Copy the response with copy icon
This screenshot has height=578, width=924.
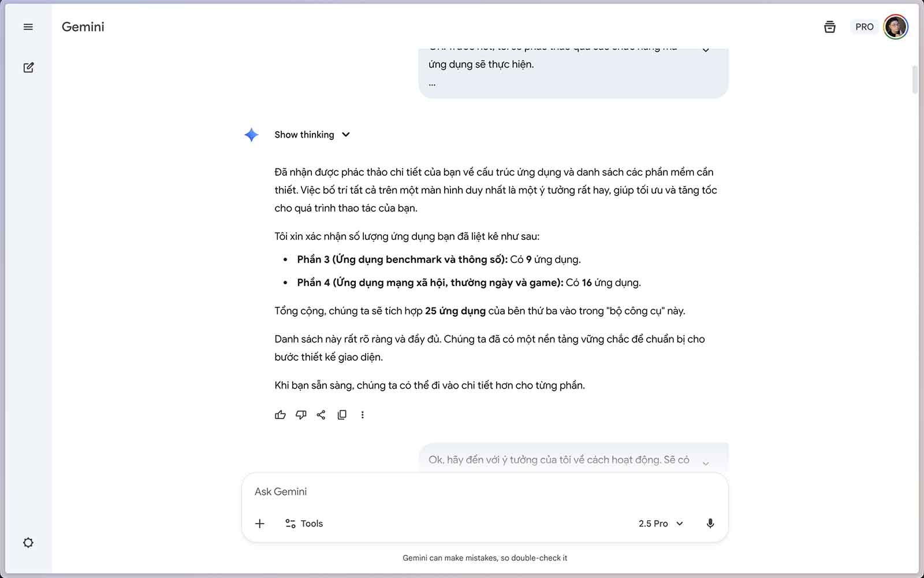click(342, 415)
